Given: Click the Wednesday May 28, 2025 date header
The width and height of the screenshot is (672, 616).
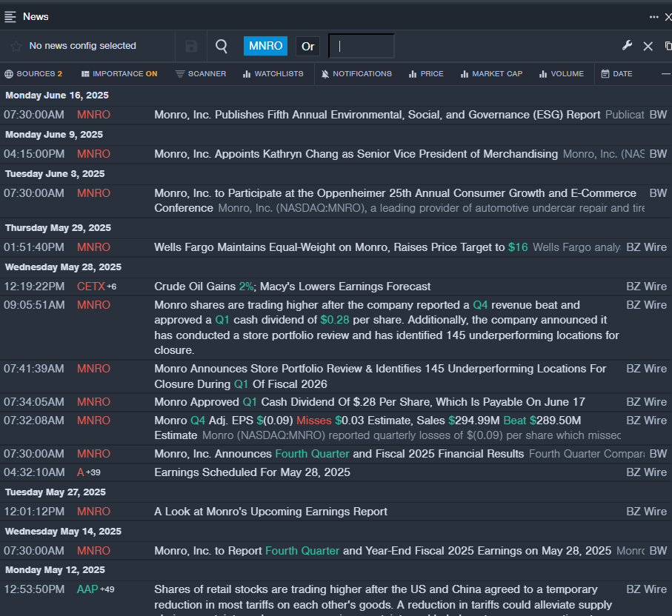Looking at the screenshot, I should point(63,267).
